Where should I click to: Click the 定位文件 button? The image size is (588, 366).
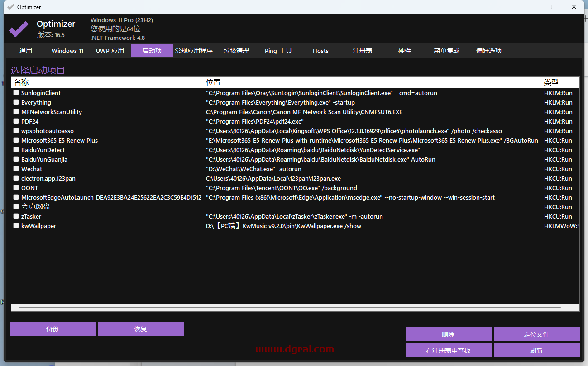(536, 334)
